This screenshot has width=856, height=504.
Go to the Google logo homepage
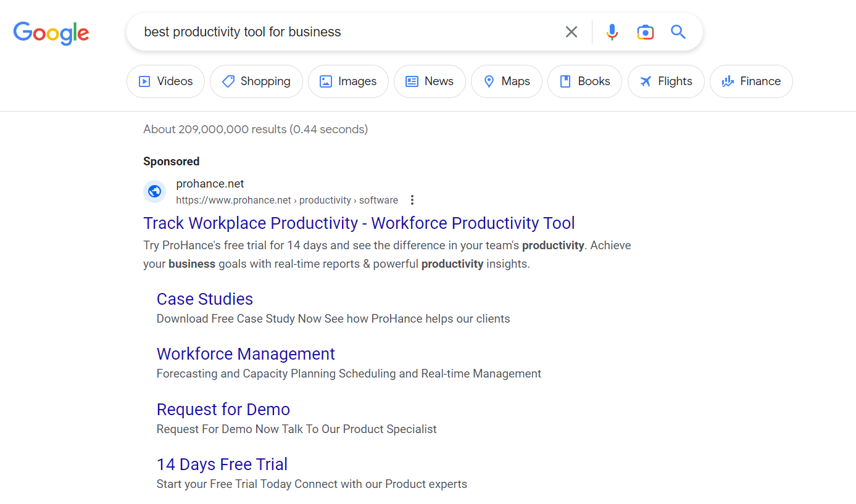click(51, 33)
